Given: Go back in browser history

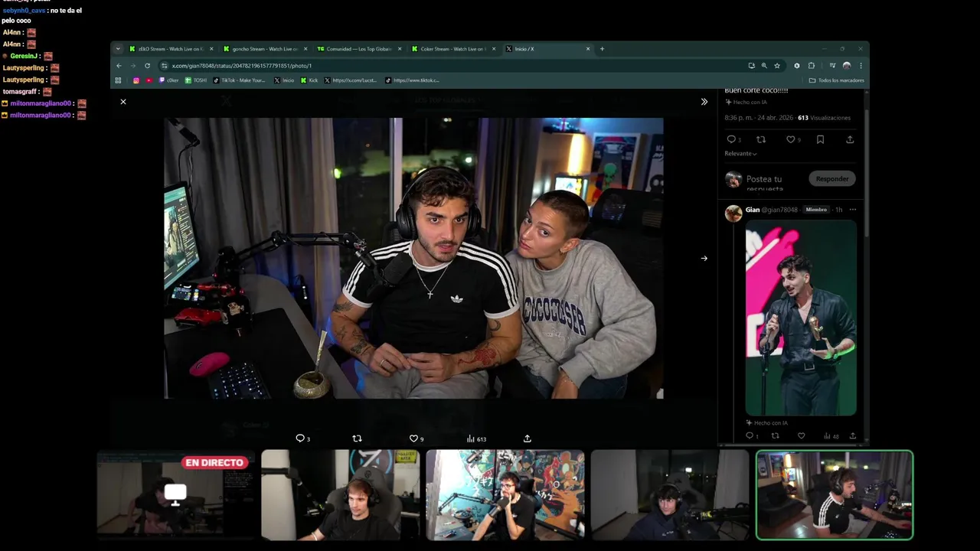Looking at the screenshot, I should pos(119,66).
